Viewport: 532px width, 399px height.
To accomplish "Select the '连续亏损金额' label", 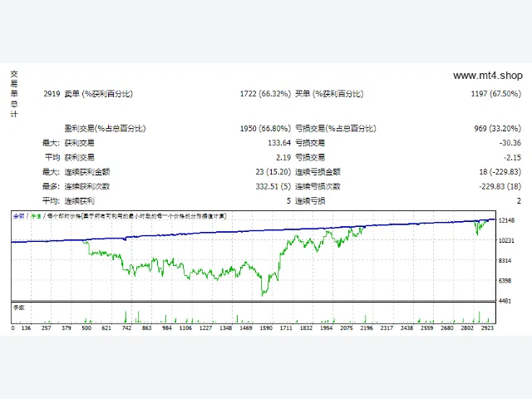I will coord(318,172).
